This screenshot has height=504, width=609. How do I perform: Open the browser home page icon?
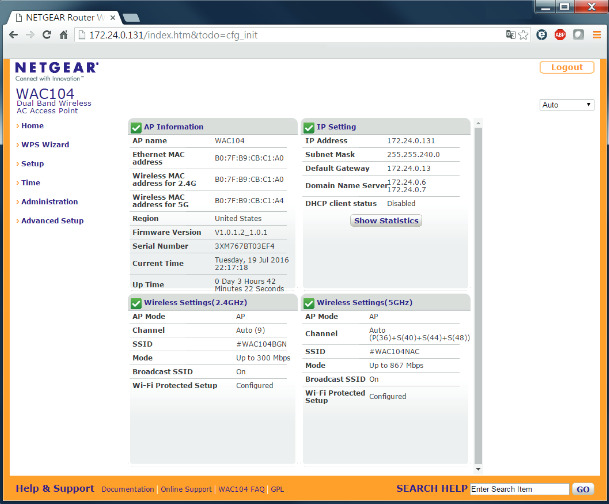[x=63, y=35]
